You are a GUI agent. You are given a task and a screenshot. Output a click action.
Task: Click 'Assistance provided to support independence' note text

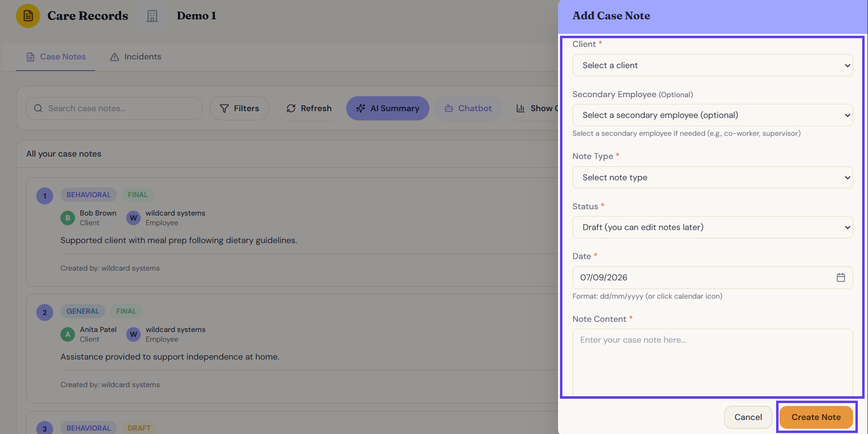coord(170,357)
